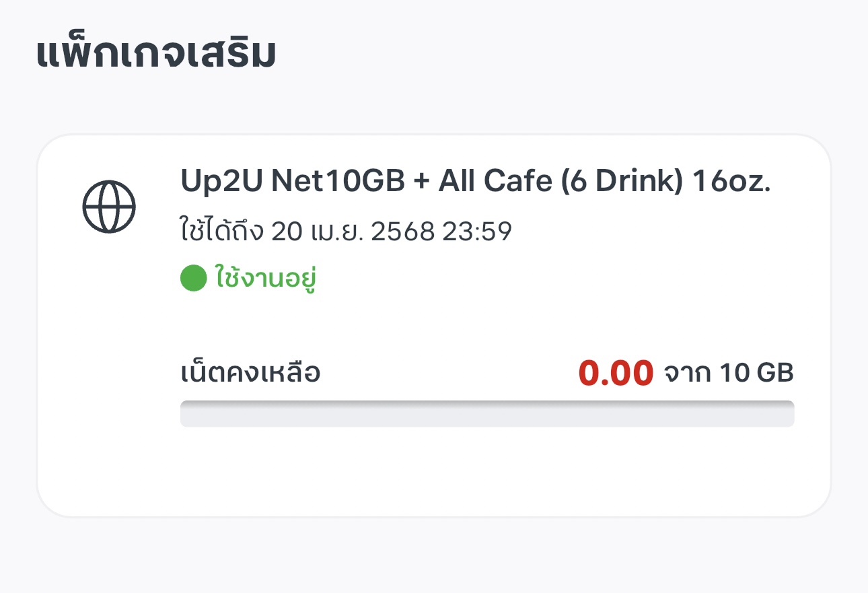
Task: Click the 23:59 expiry time
Action: [477, 232]
